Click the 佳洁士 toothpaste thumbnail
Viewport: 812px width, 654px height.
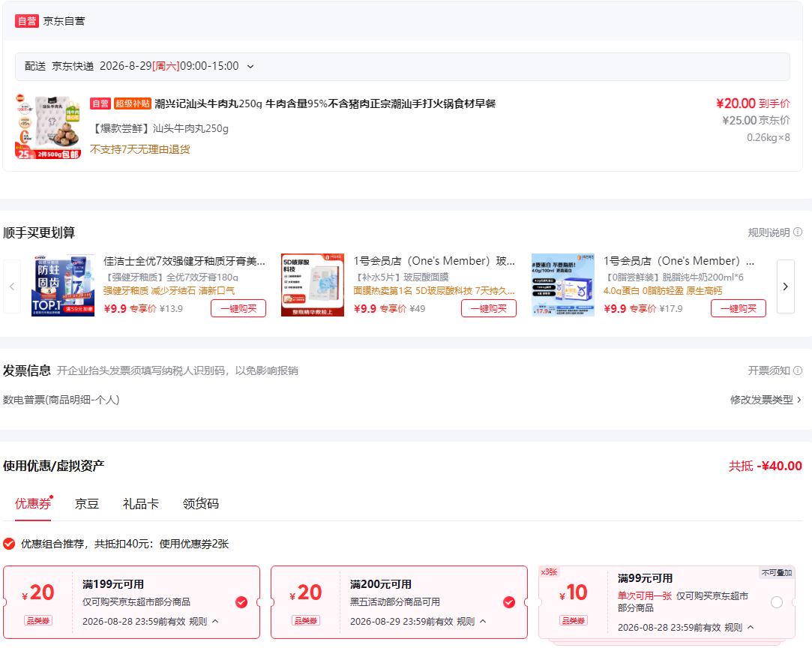click(x=63, y=285)
